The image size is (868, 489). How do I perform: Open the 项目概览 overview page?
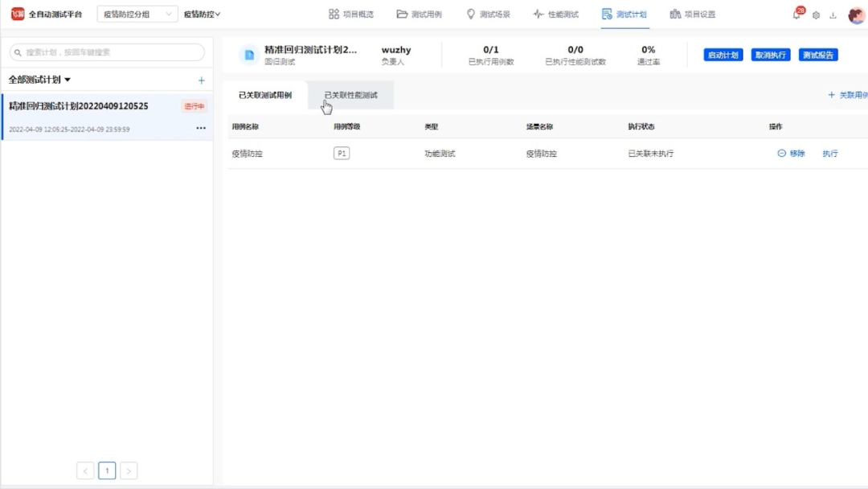click(351, 13)
